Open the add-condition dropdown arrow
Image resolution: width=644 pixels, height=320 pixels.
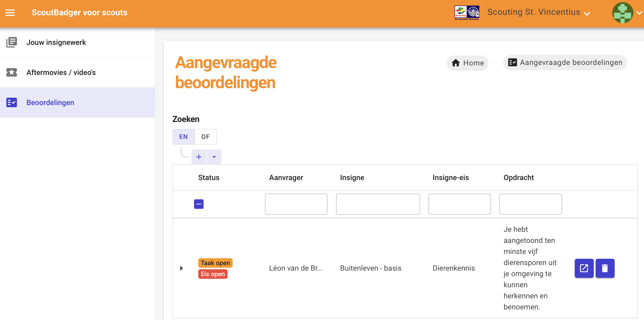click(x=214, y=157)
